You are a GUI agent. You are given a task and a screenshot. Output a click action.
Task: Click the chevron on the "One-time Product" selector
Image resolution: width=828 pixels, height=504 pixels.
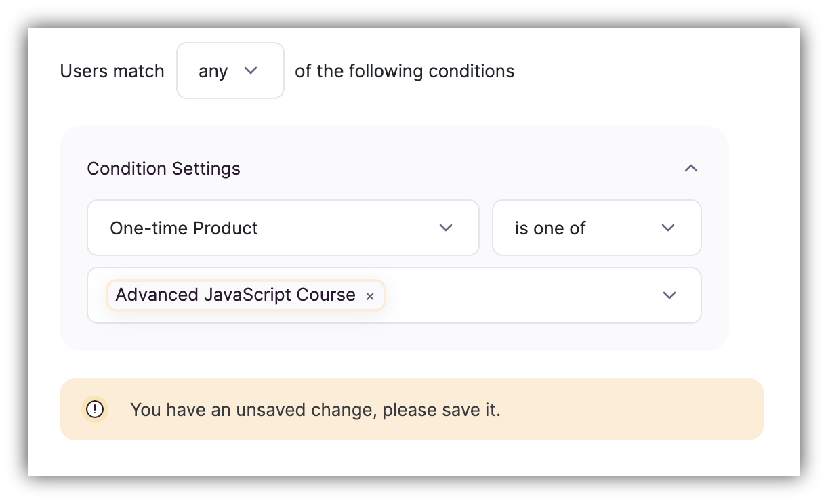click(447, 228)
